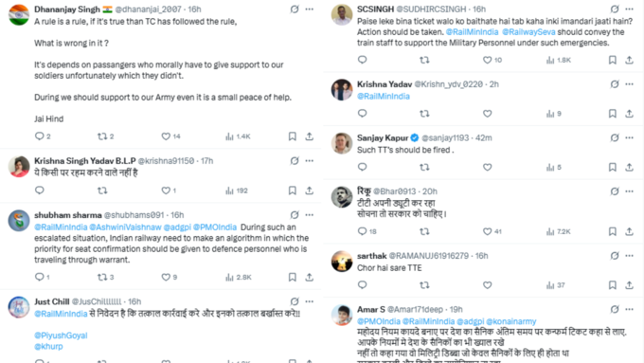Open @PiyushGoyal mention in Just Chill's tweet
The height and width of the screenshot is (363, 644).
(61, 336)
